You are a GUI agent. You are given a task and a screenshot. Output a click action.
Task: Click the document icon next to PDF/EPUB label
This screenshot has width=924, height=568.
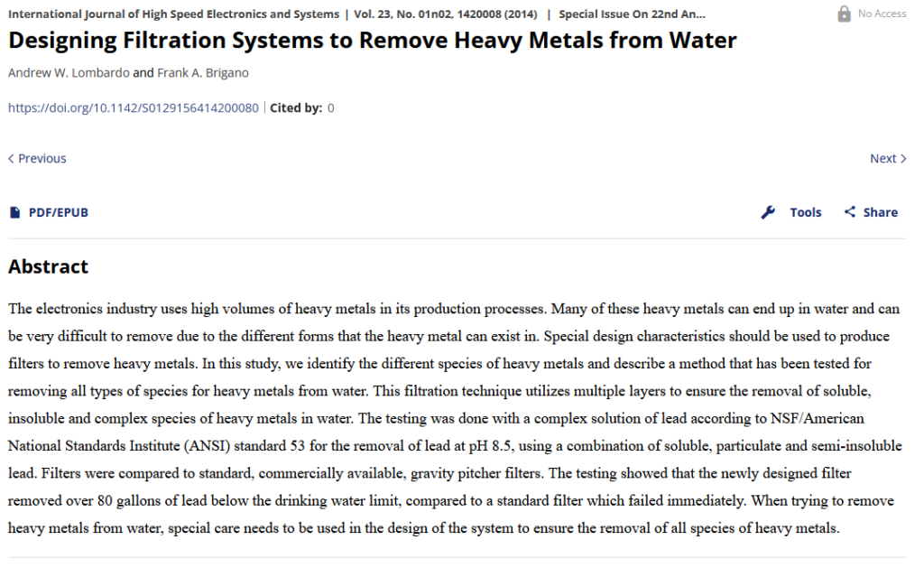(14, 211)
